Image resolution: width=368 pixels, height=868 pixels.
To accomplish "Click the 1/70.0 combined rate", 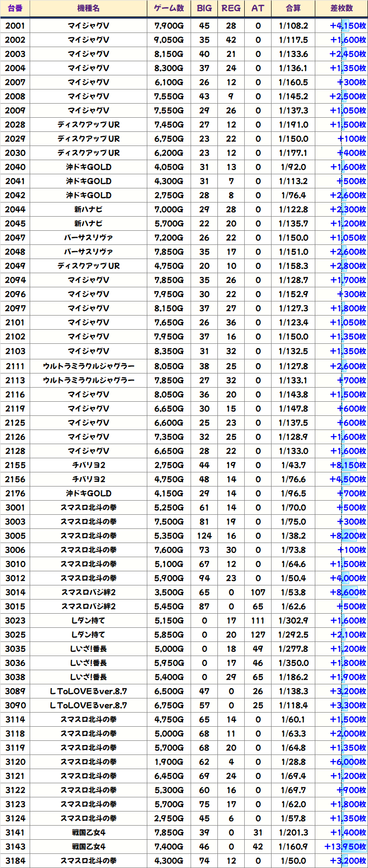I will pos(293,508).
